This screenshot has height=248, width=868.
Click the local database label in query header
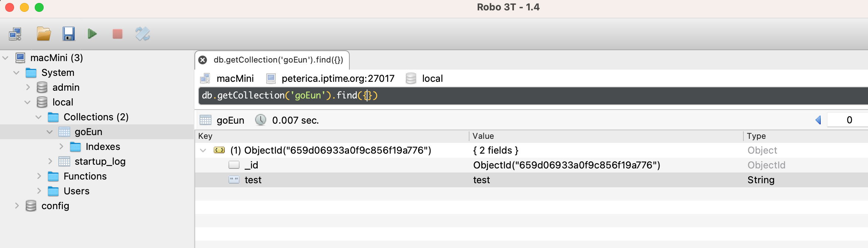pyautogui.click(x=433, y=78)
